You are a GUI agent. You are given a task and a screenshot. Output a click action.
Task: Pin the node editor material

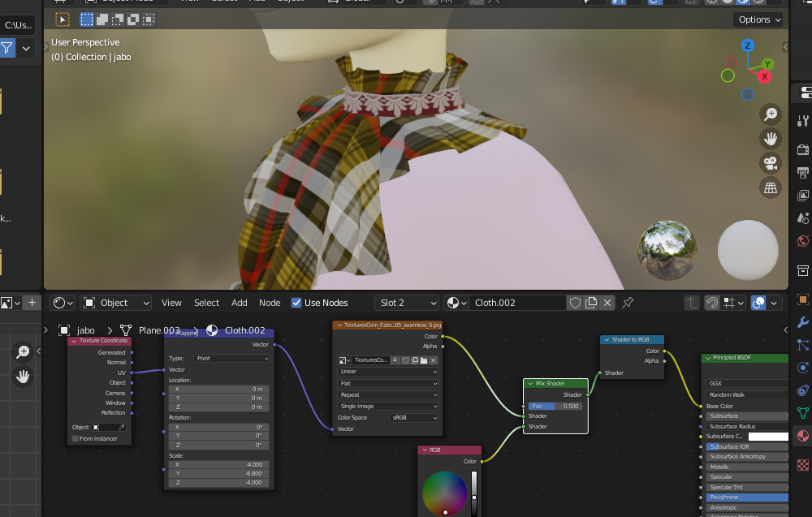628,303
